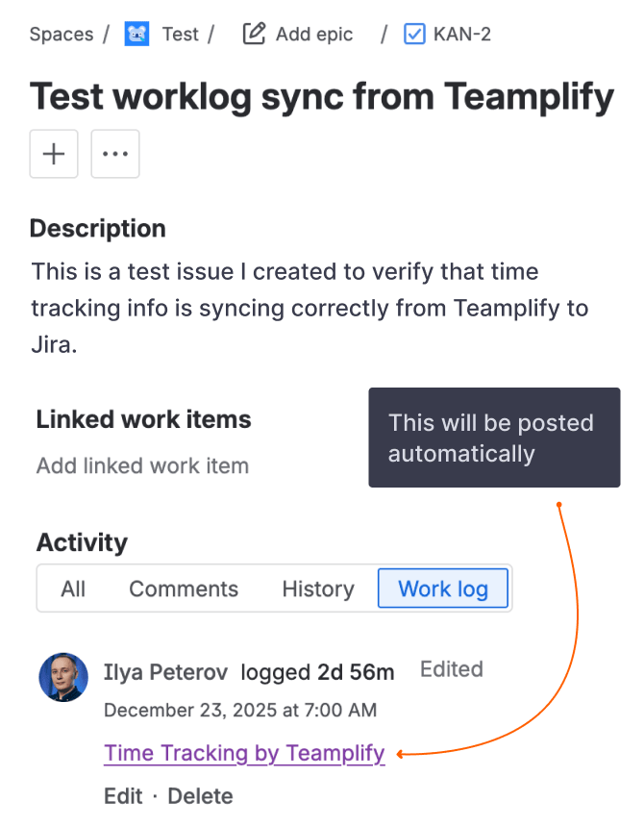This screenshot has height=827, width=644.
Task: Click Add linked work item field
Action: [x=142, y=466]
